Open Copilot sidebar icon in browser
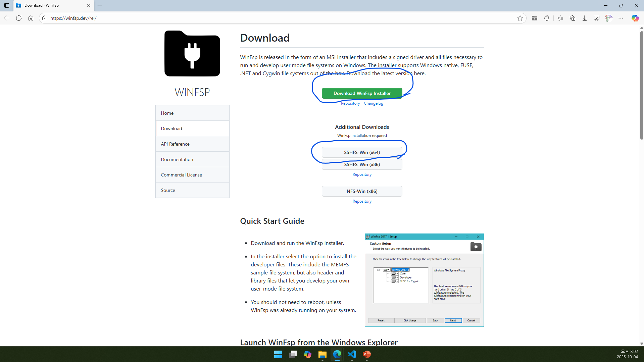This screenshot has height=362, width=644. point(635,18)
